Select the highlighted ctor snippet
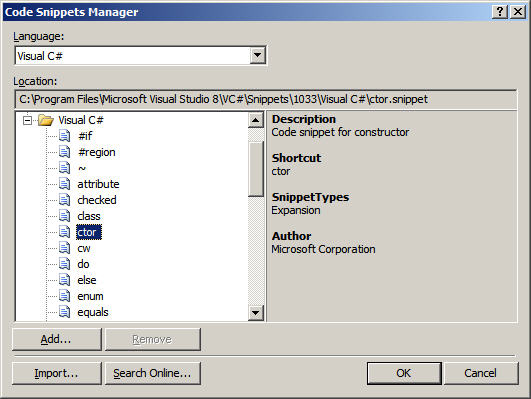 89,232
